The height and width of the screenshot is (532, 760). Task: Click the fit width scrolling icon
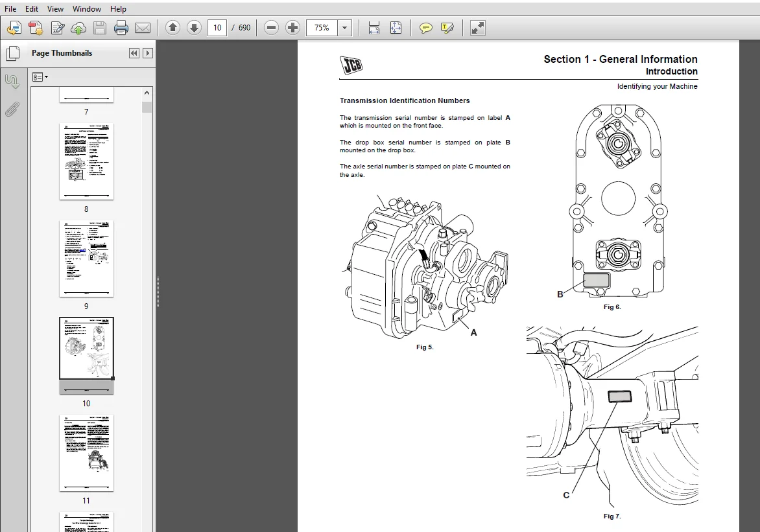point(374,28)
